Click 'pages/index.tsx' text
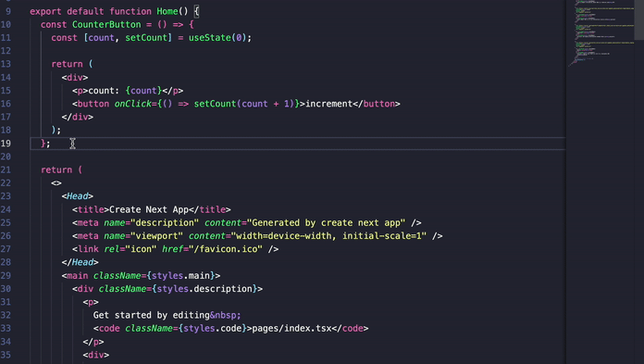 click(291, 328)
